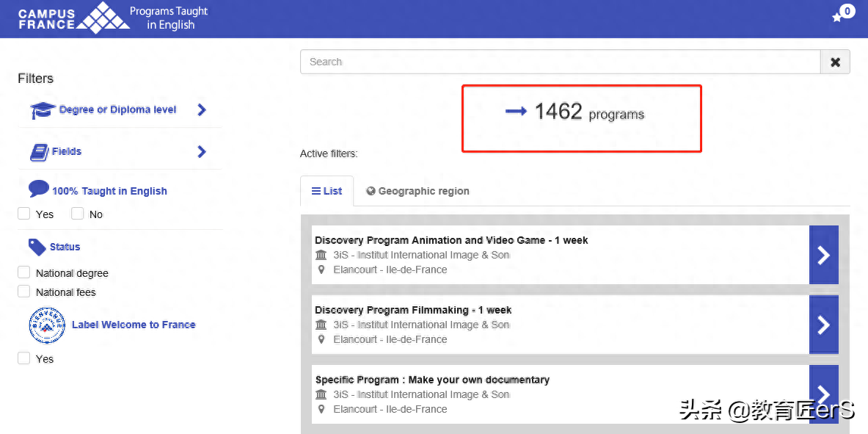868x434 pixels.
Task: Switch to the Geographic region tab
Action: [x=417, y=191]
